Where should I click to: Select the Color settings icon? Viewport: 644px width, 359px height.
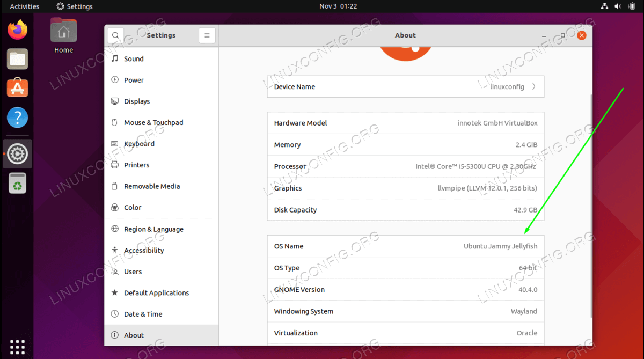pos(114,207)
